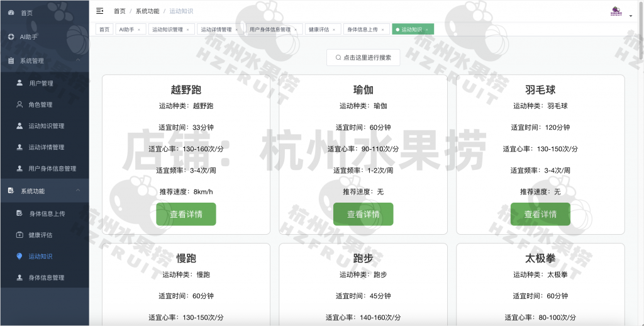View details for 瑜伽 card
The height and width of the screenshot is (326, 644).
(x=363, y=214)
